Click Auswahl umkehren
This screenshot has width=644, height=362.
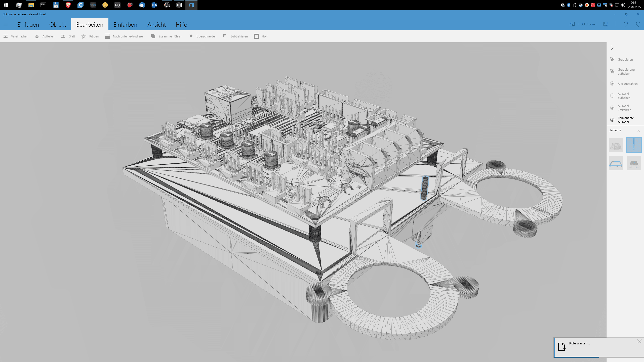(621, 108)
